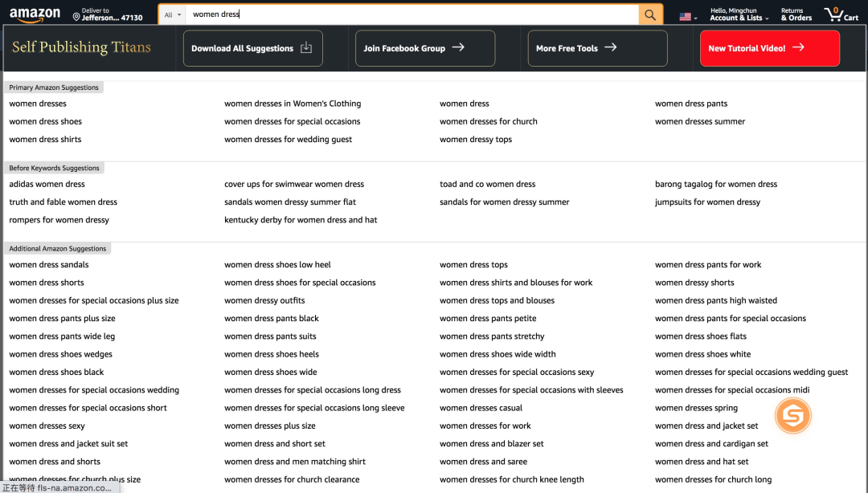
Task: Select women dresses for special occasions sexy
Action: [x=517, y=373]
